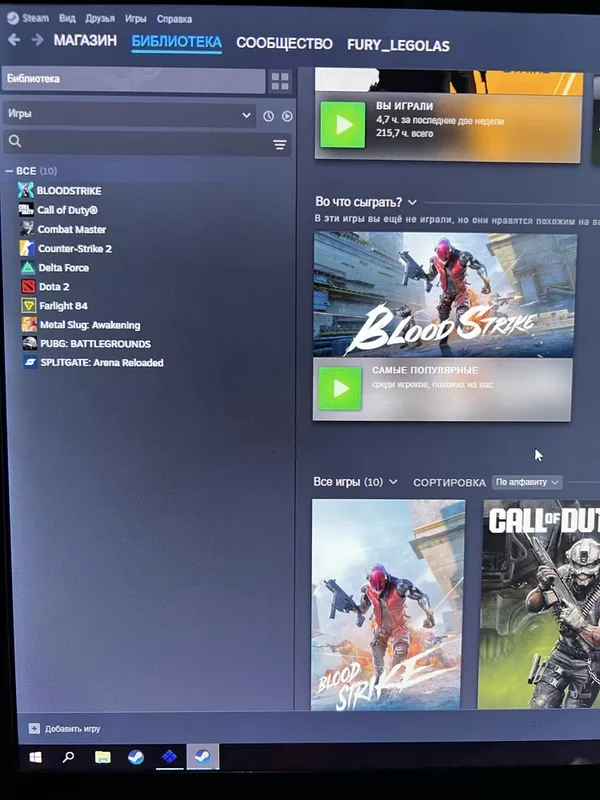Open the Игры filter dropdown

[130, 115]
